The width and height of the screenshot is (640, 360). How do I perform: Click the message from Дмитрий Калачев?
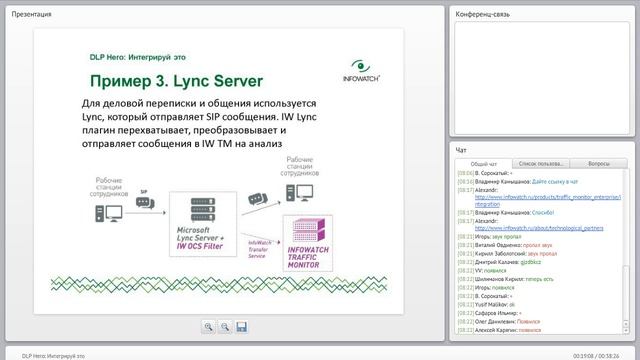coord(499,262)
